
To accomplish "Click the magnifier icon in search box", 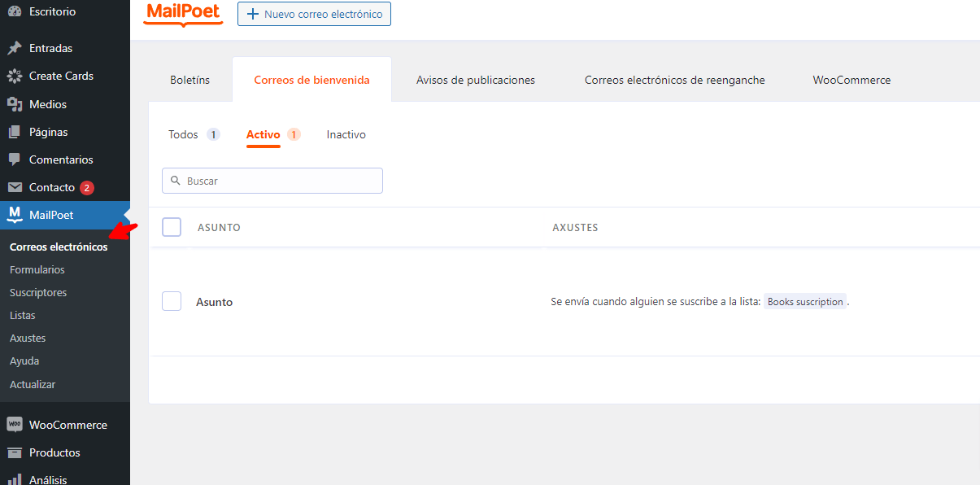I will (175, 181).
